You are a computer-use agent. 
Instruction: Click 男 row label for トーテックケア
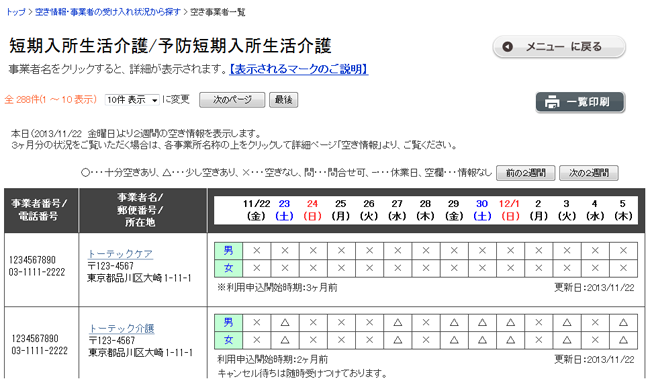click(228, 251)
